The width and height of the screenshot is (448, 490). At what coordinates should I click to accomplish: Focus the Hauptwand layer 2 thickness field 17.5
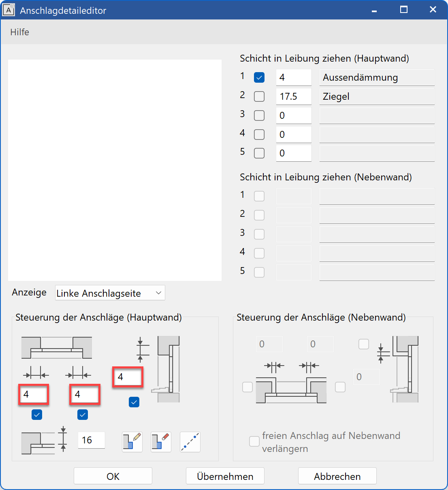(x=293, y=96)
